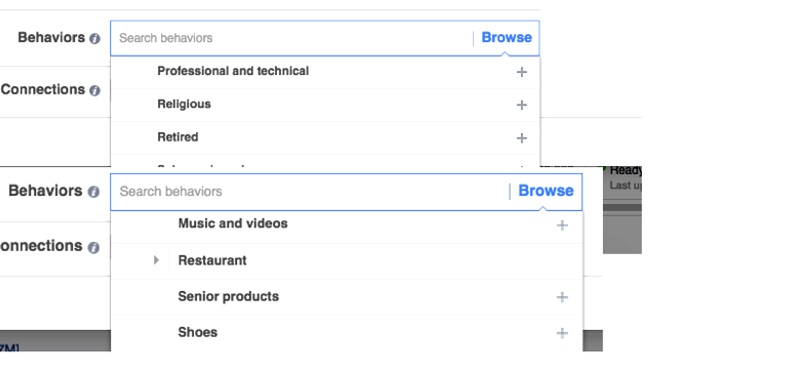The image size is (800, 368).
Task: Add Music and videos via plus icon
Action: point(562,225)
